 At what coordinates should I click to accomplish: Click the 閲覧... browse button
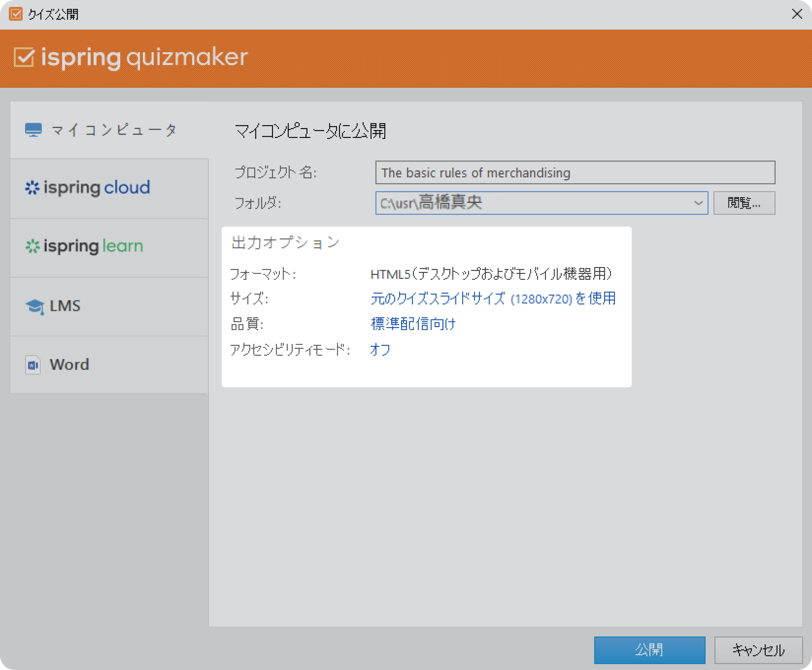[744, 203]
